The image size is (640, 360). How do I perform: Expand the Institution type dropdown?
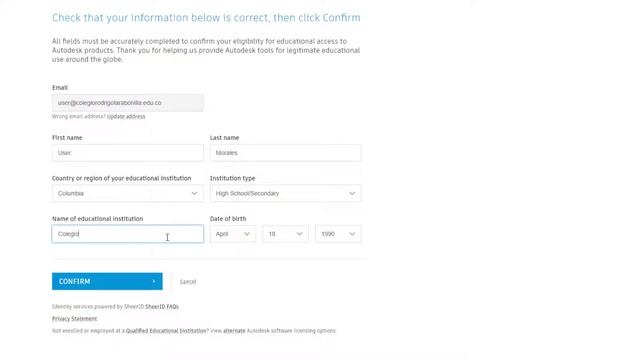point(285,193)
